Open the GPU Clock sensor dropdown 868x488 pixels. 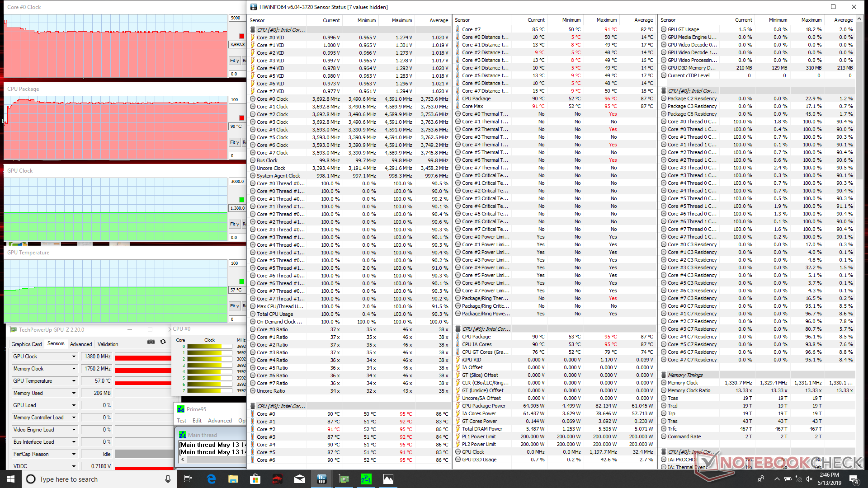(x=74, y=357)
